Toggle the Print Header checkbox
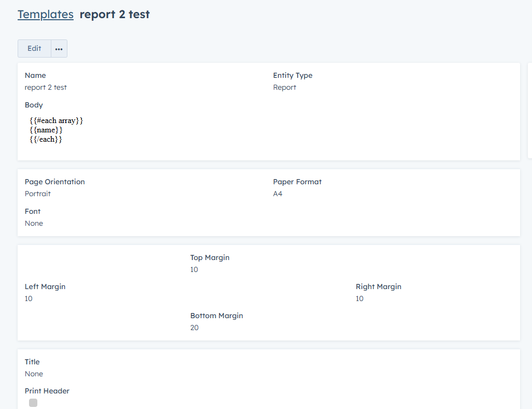532x409 pixels. 33,403
